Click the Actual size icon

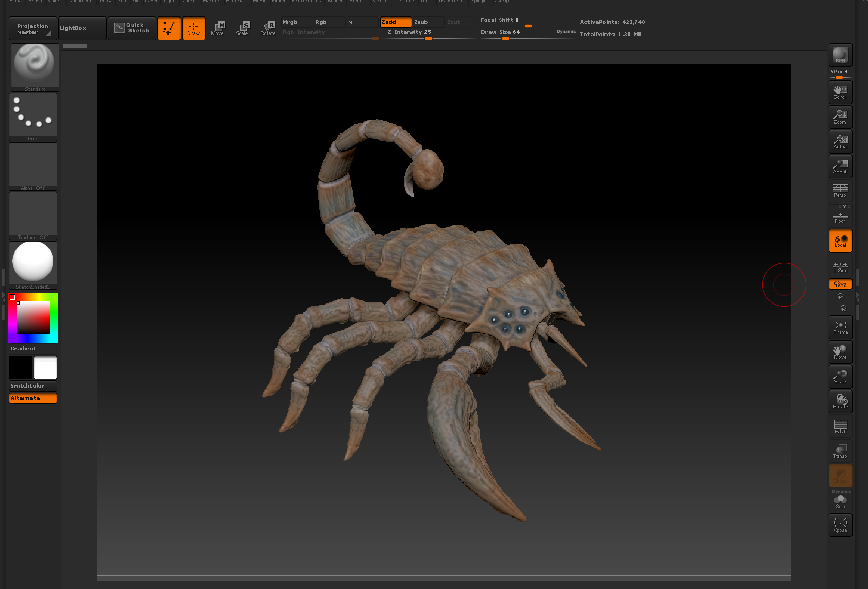tap(840, 141)
